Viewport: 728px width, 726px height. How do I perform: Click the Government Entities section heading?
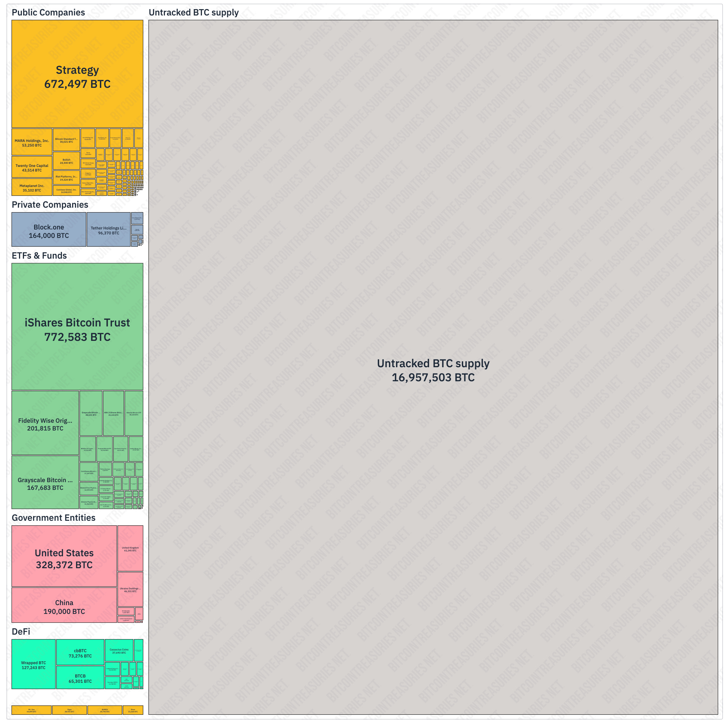[53, 518]
